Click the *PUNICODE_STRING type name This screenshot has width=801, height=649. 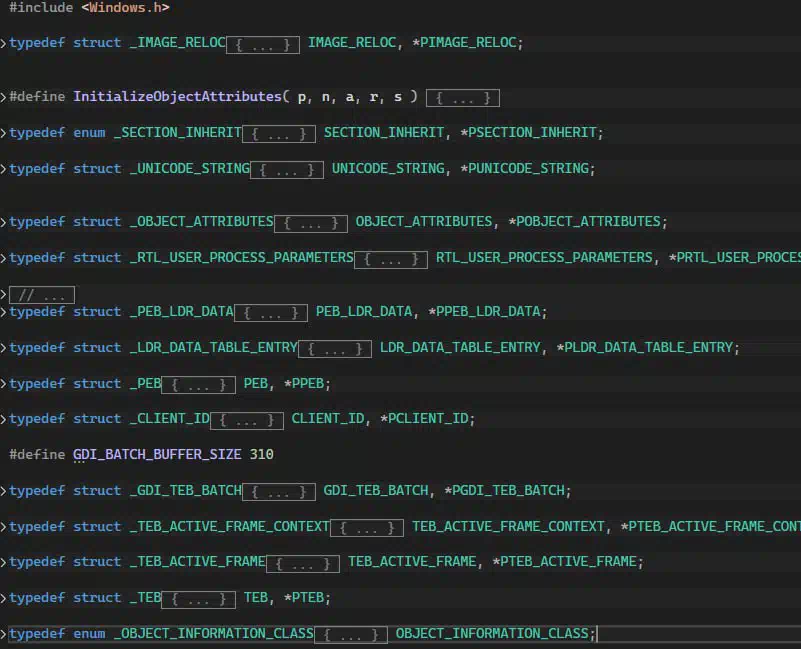[x=525, y=169]
